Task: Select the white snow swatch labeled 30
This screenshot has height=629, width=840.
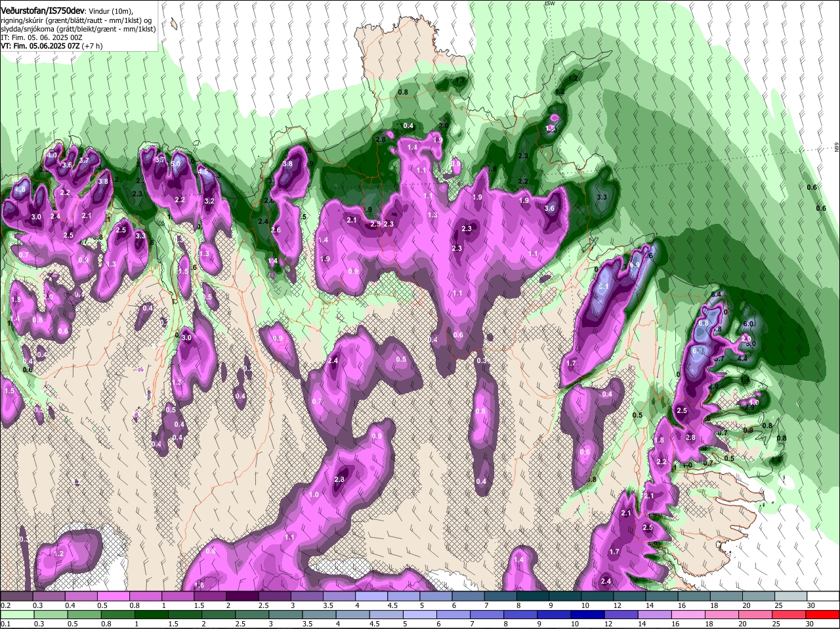Action: point(824,596)
